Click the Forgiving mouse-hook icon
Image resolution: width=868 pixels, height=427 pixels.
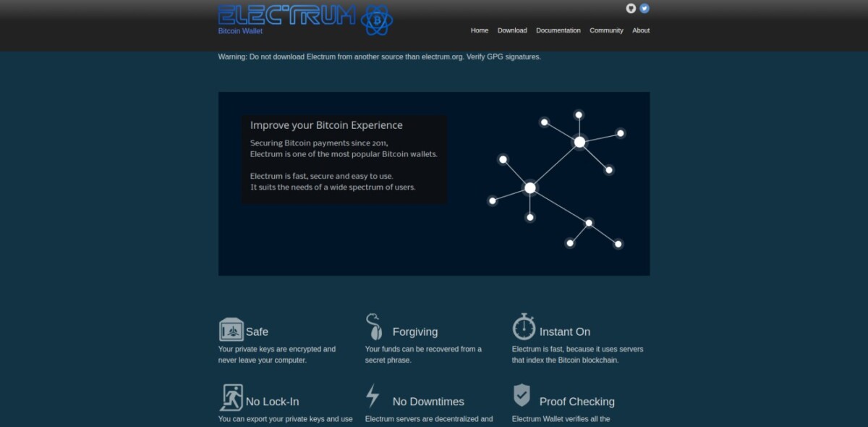pyautogui.click(x=373, y=327)
